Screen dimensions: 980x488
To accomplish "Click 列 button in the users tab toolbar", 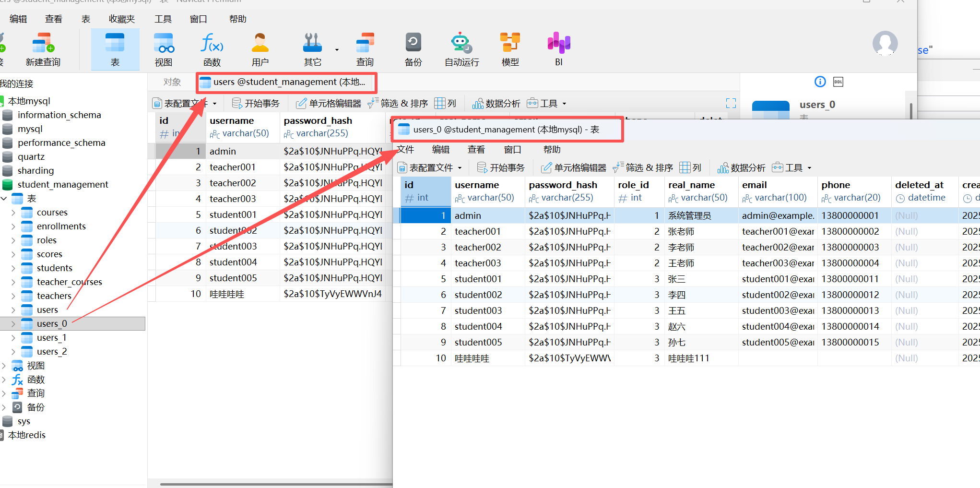I will pos(445,103).
